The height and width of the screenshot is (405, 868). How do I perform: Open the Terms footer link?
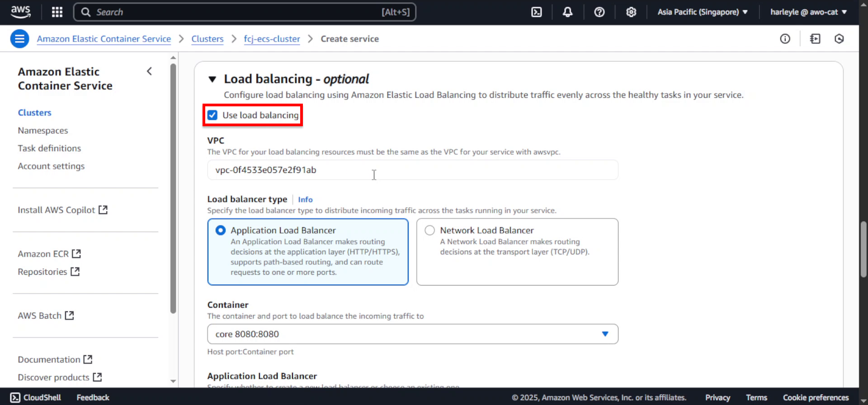756,397
